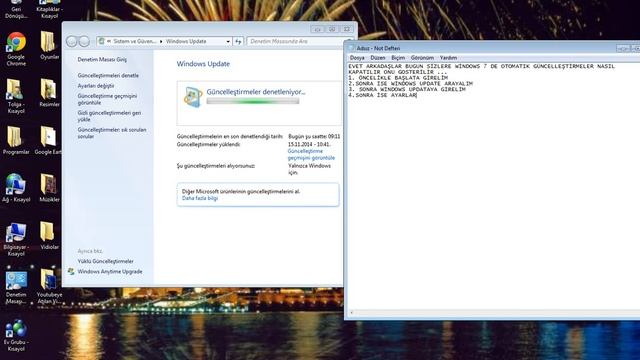Expand the arrow after Sistem ve Güven...
640x360 pixels.
[x=161, y=41]
